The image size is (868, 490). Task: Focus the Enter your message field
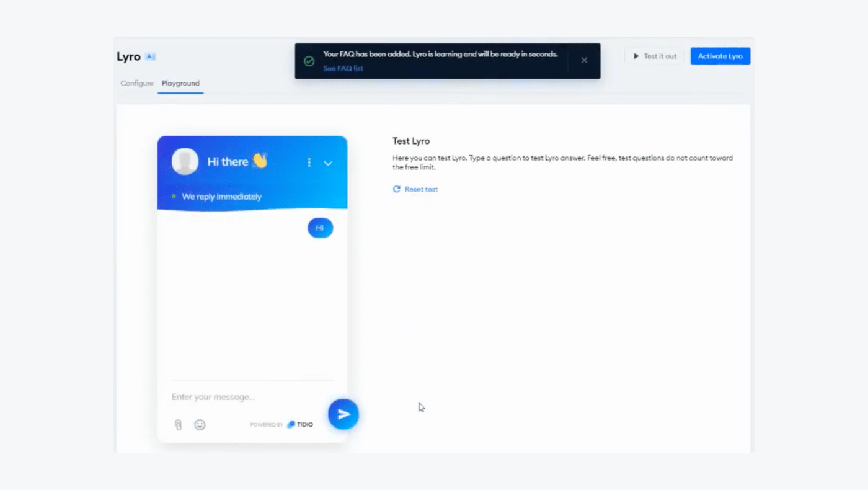coord(252,397)
